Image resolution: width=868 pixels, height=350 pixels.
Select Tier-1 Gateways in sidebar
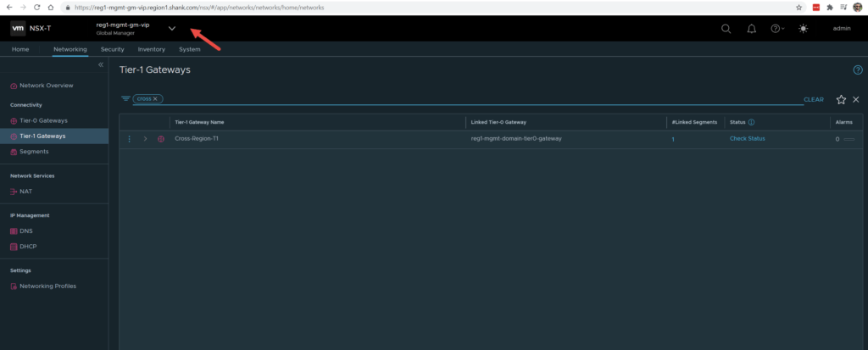54,136
